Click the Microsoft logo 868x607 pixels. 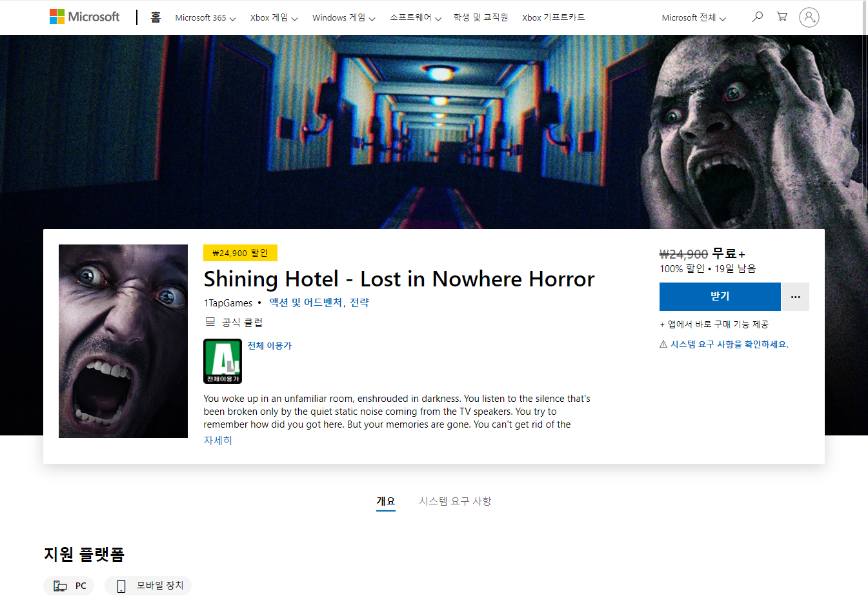coord(85,17)
